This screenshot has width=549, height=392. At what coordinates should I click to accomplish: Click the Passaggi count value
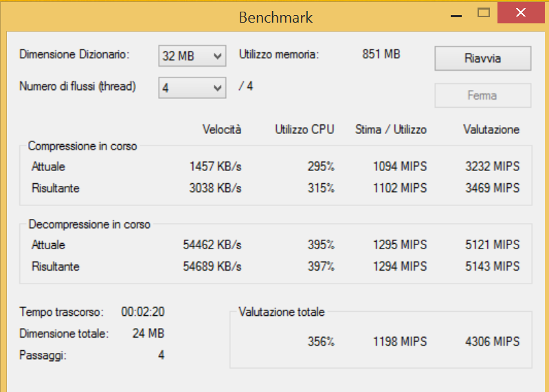161,356
